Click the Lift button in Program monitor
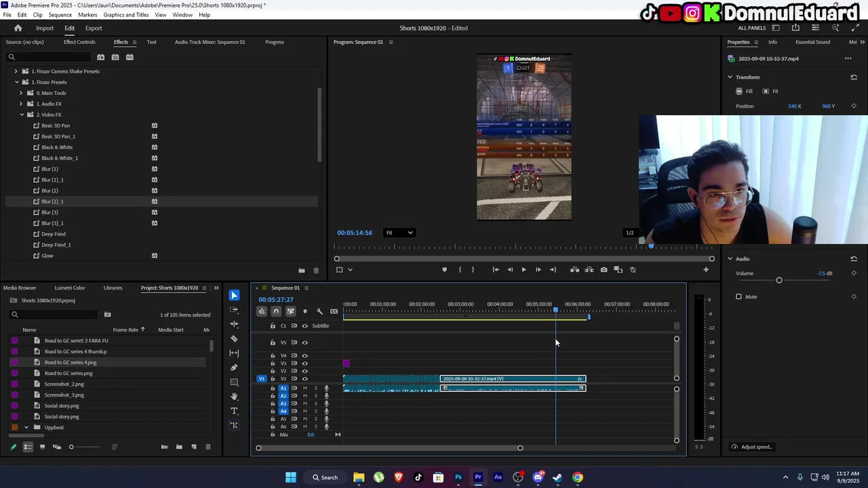Screen dimensions: 868x488 click(574, 270)
